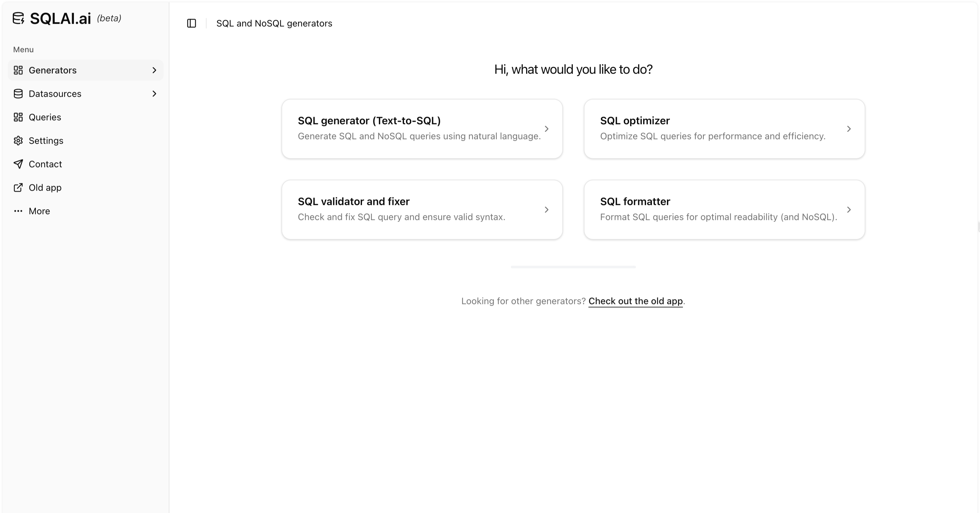Click the Contact paper plane icon
This screenshot has width=980, height=513.
[x=18, y=164]
